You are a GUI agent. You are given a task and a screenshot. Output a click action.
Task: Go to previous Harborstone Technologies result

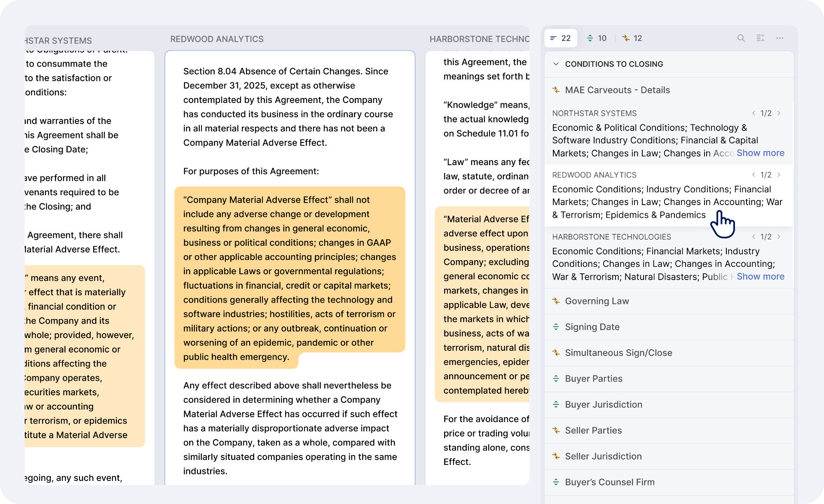[x=754, y=237]
